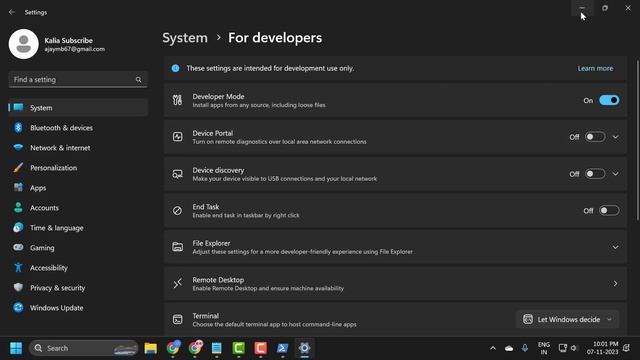Image resolution: width=640 pixels, height=360 pixels.
Task: Open the Kalia Subscribe profile avatar
Action: point(24,44)
